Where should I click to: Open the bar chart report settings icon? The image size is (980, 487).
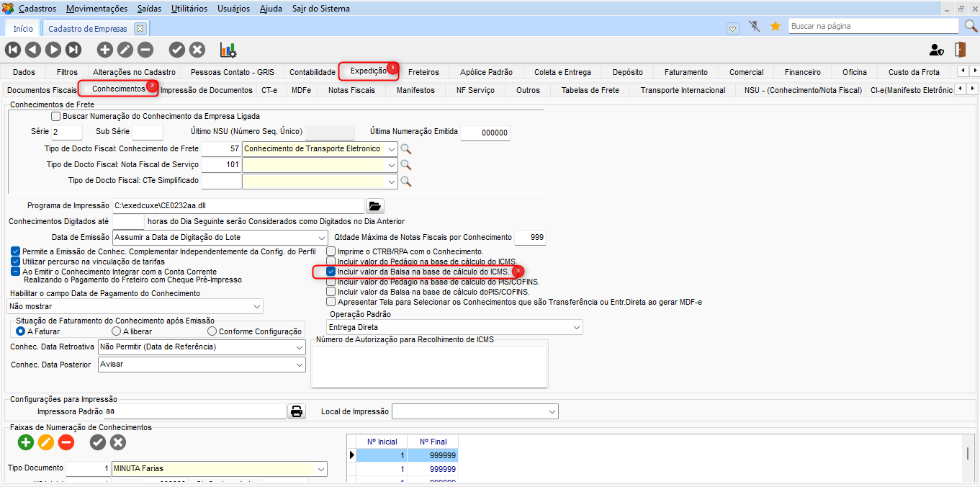tap(228, 50)
